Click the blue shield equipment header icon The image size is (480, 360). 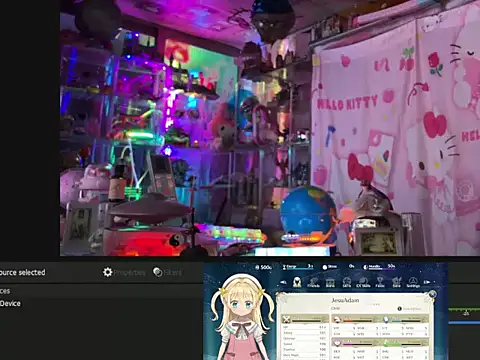[x=386, y=319]
